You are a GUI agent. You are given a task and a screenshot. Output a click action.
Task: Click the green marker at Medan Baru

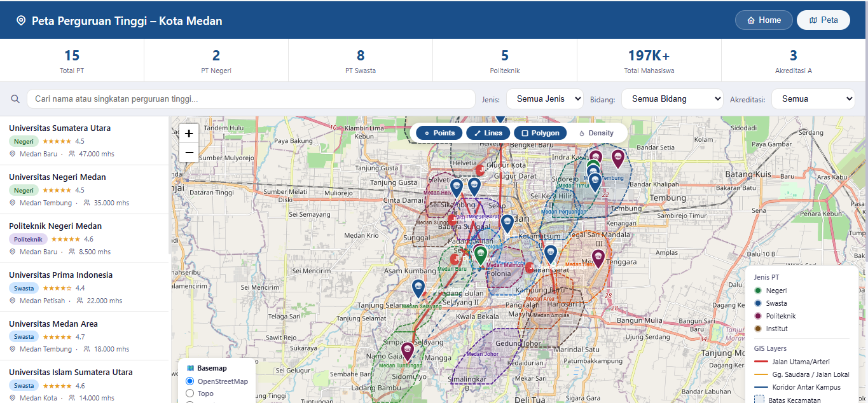coord(480,255)
